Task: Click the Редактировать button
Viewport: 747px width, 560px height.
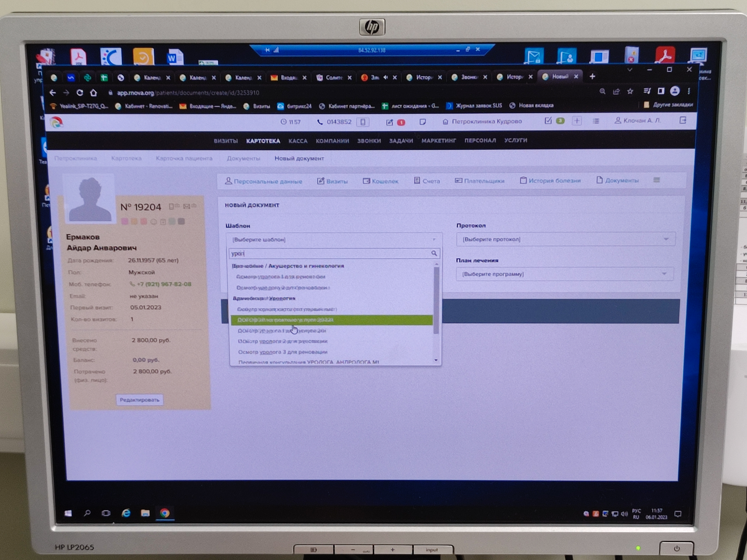Action: [x=140, y=400]
